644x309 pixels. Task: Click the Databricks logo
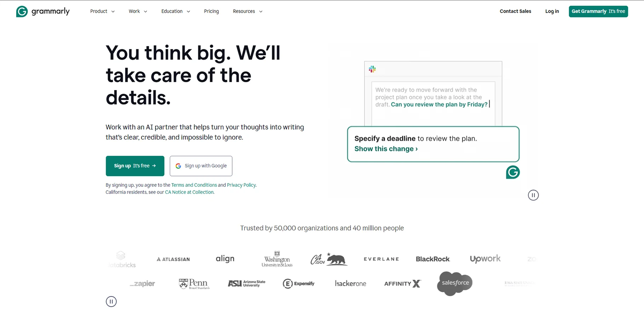(x=121, y=259)
